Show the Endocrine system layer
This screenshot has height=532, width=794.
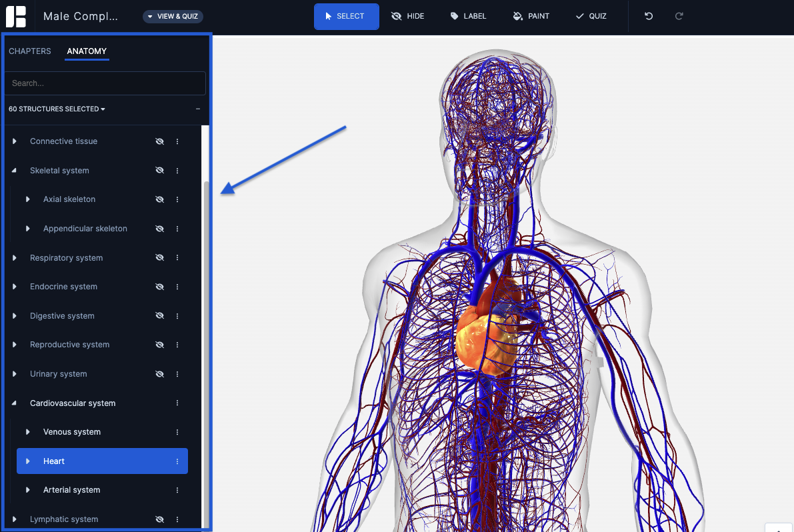pyautogui.click(x=159, y=287)
